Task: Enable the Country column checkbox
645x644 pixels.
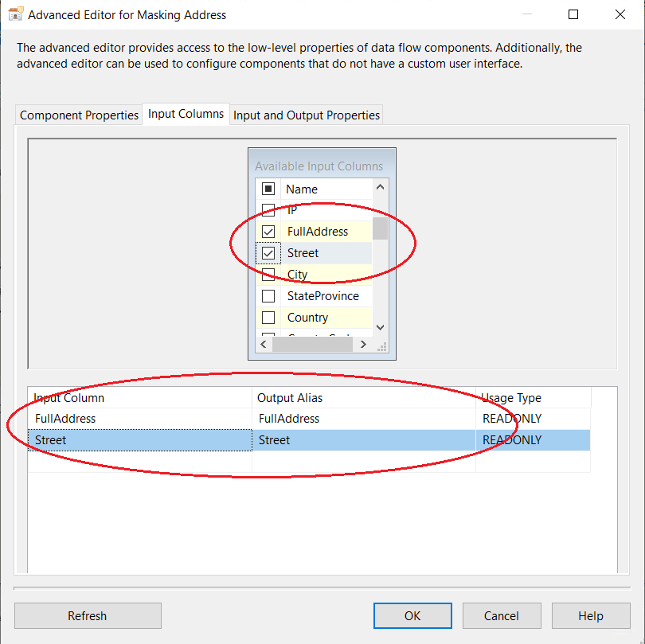Action: tap(268, 318)
